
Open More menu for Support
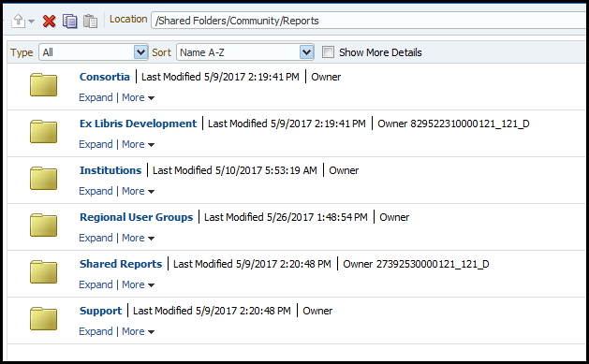138,332
